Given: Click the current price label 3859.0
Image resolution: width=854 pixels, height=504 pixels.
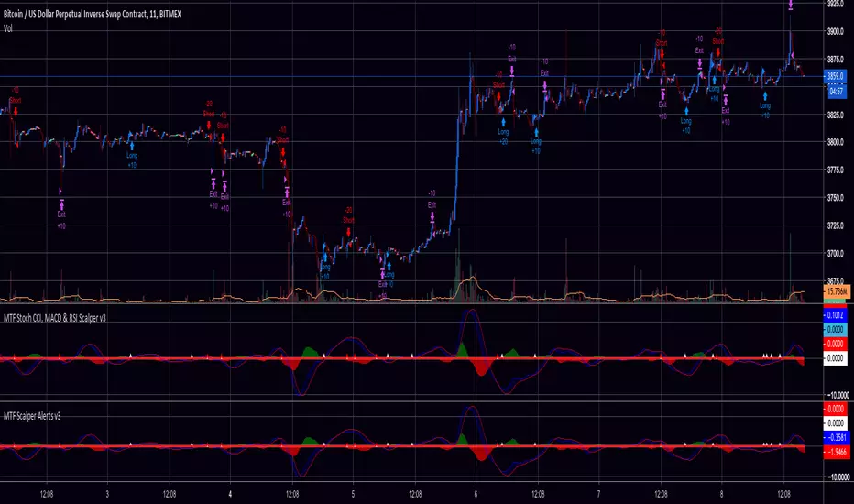Looking at the screenshot, I should tap(835, 76).
